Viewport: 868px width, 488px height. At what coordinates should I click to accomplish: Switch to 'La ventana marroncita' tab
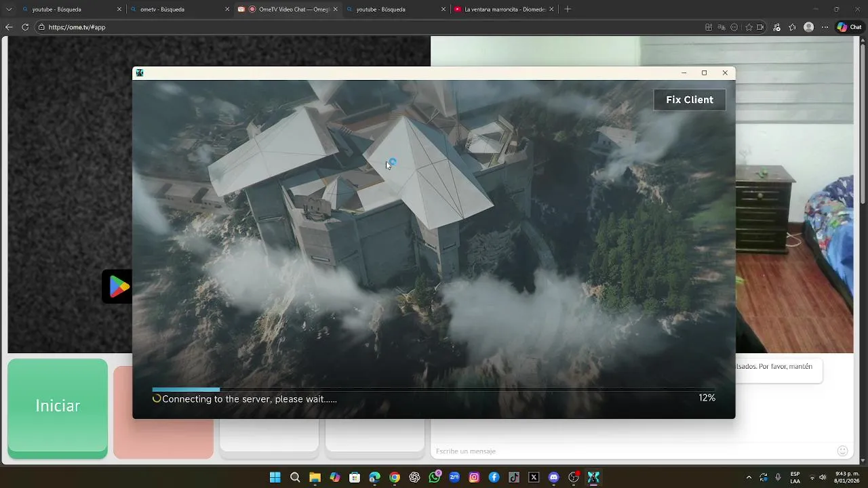[x=505, y=9]
